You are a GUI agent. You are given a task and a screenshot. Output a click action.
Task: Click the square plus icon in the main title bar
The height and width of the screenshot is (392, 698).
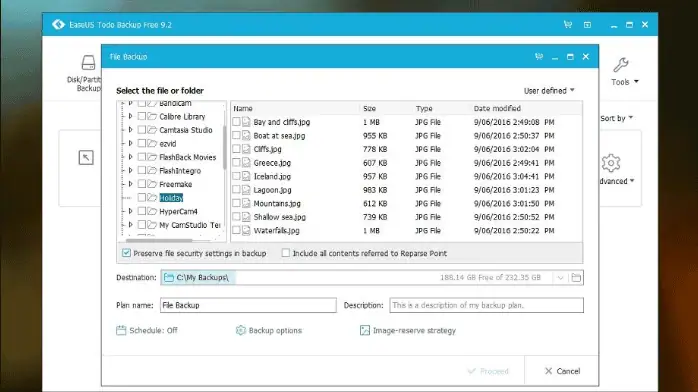[x=587, y=25]
